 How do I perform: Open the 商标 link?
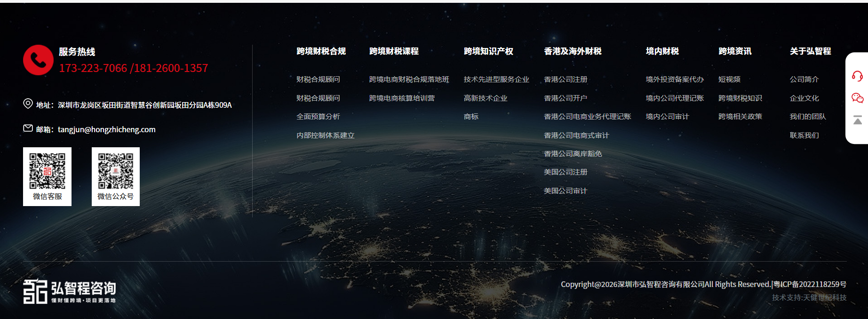[471, 117]
